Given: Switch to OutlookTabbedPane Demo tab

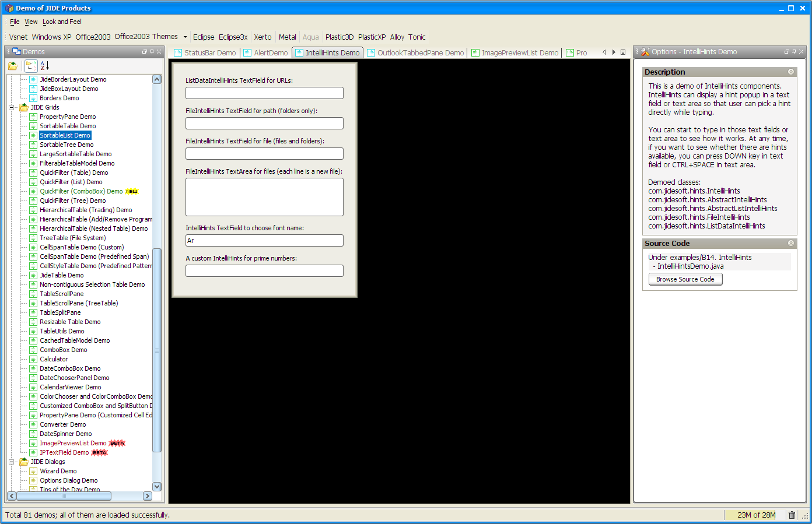Looking at the screenshot, I should click(415, 52).
